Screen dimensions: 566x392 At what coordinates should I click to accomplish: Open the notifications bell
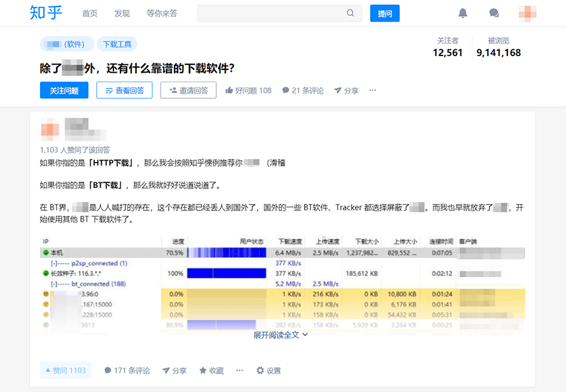pos(463,13)
